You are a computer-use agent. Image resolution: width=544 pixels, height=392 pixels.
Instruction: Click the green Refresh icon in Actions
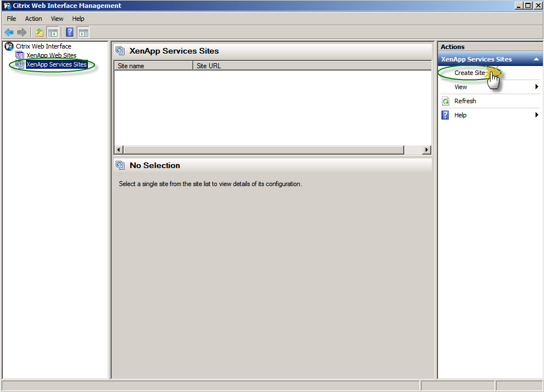point(446,101)
